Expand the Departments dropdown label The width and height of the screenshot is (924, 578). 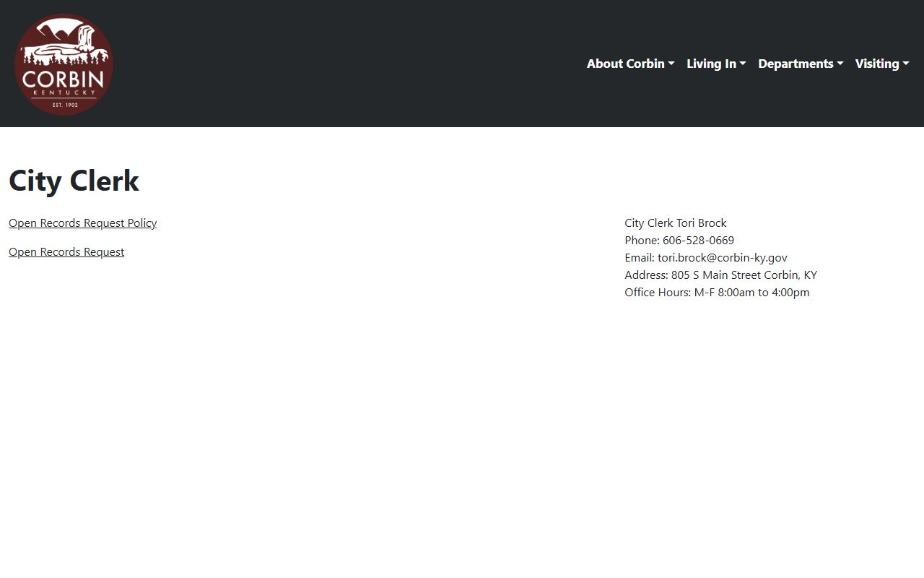click(796, 64)
